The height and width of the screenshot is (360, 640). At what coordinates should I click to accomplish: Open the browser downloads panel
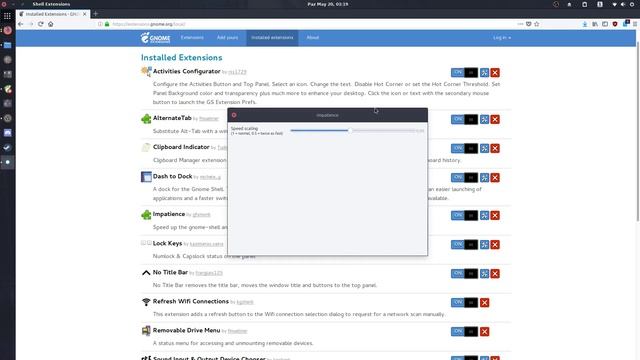[x=585, y=24]
